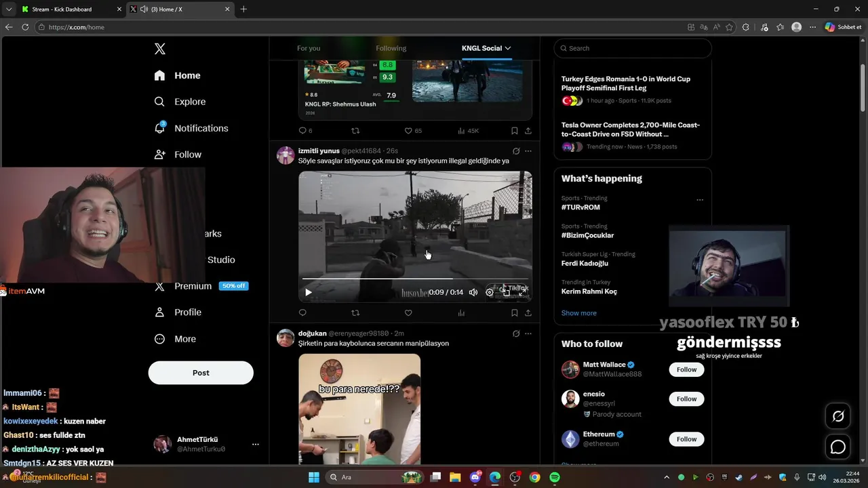Repost izmitli yunus post
Image resolution: width=868 pixels, height=488 pixels.
[355, 313]
